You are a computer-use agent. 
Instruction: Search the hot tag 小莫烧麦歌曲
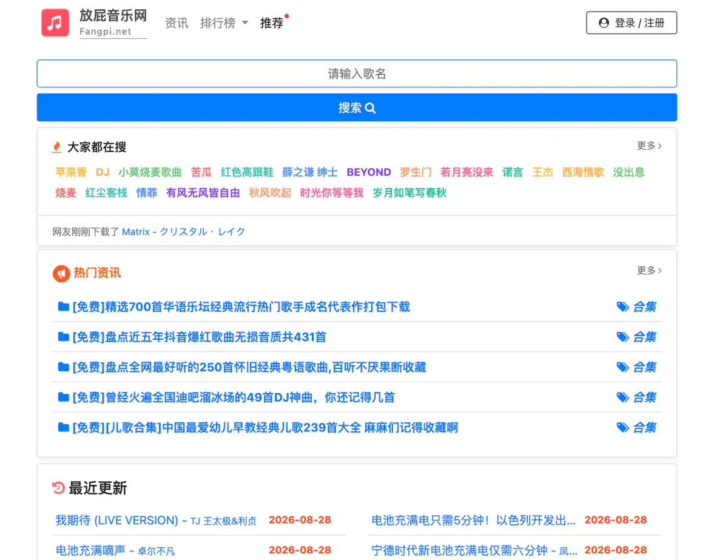tap(150, 172)
